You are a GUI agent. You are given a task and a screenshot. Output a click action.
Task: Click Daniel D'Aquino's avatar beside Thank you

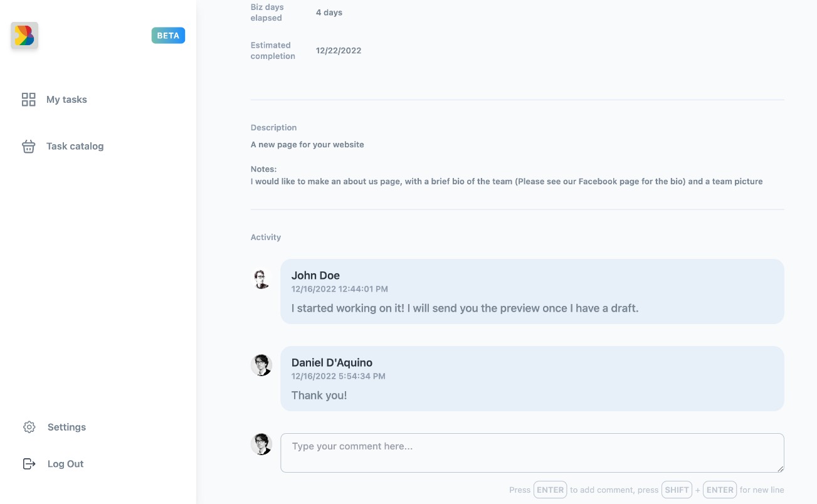click(261, 365)
